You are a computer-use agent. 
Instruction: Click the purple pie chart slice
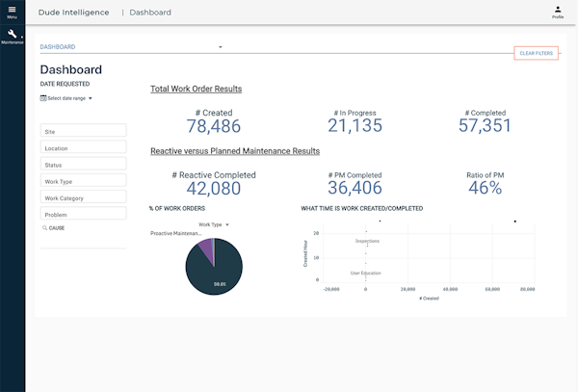pos(204,248)
